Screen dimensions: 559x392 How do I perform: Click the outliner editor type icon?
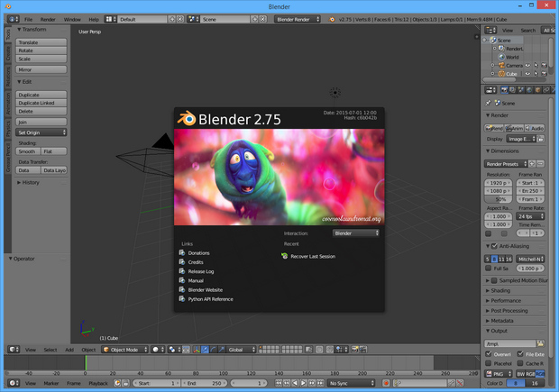coord(490,31)
